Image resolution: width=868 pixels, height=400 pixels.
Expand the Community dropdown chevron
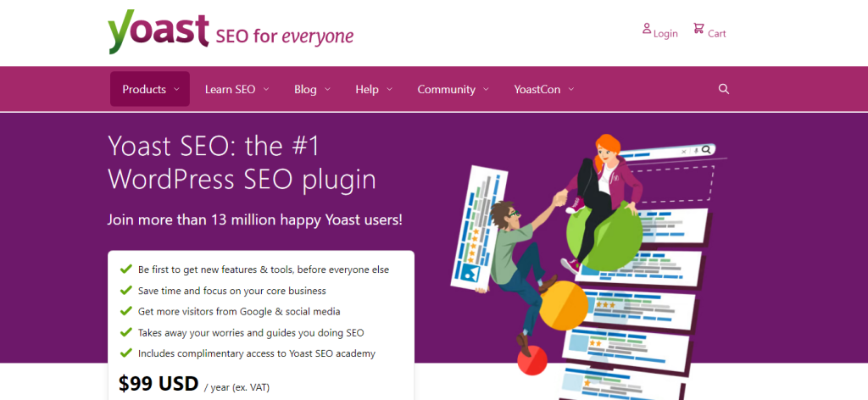(x=486, y=89)
